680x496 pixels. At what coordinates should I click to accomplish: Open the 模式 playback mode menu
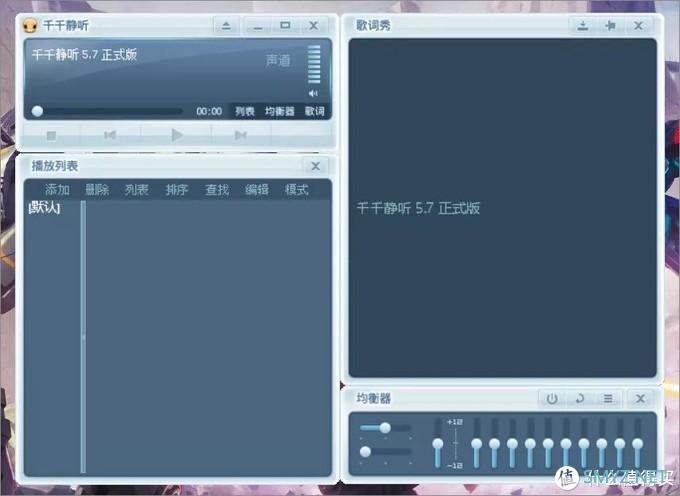click(297, 190)
